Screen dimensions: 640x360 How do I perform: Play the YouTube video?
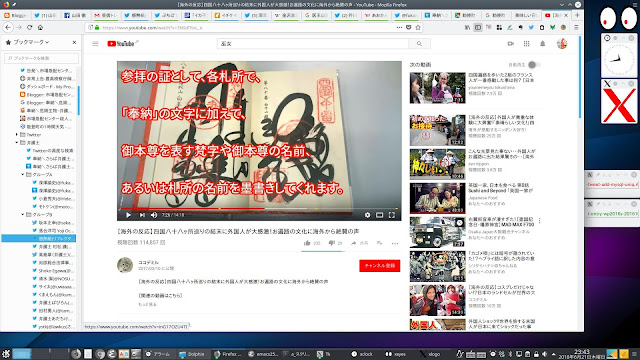pyautogui.click(x=129, y=215)
